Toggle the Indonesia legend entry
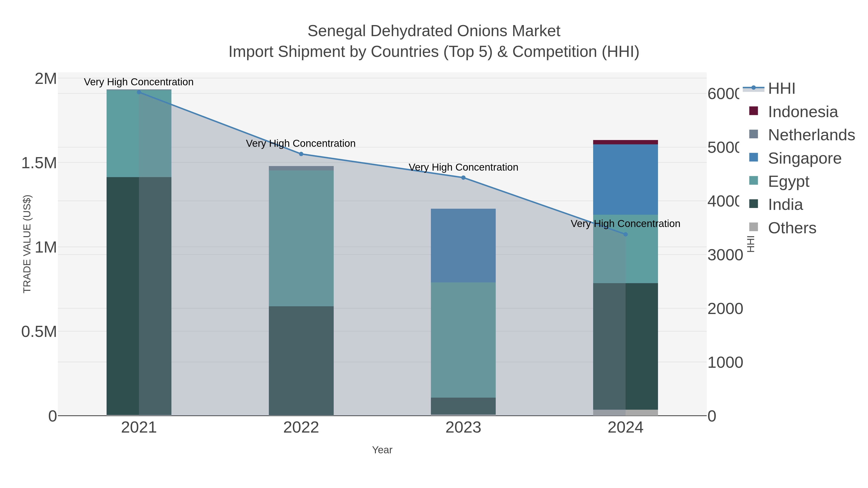 click(x=793, y=112)
